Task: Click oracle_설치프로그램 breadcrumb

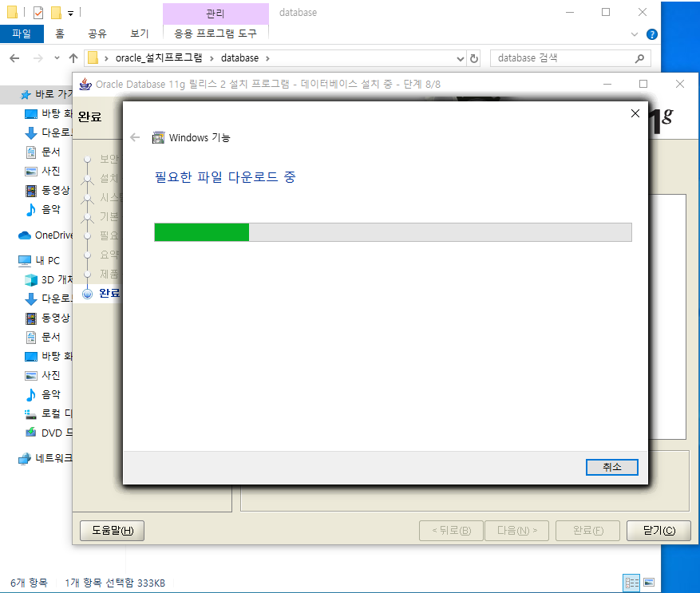Action: coord(159,58)
